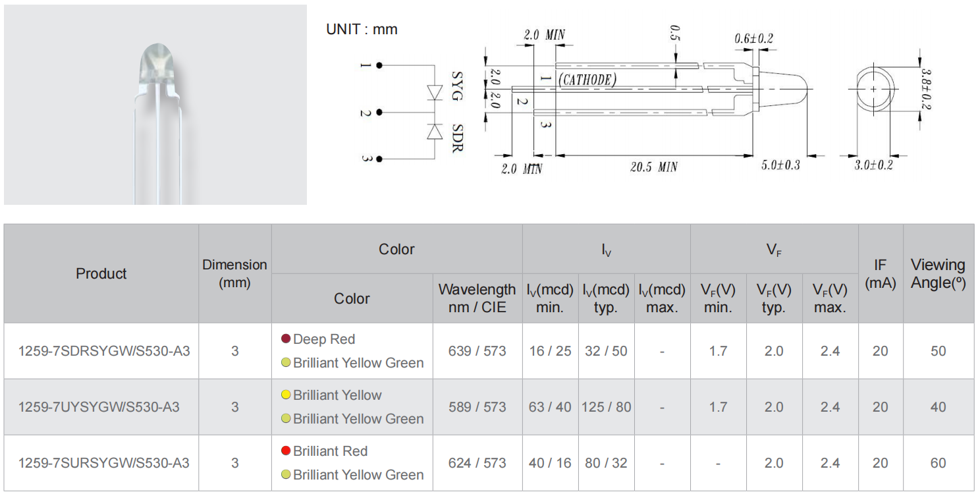This screenshot has width=980, height=496.
Task: Click the 20.5 MIN dimension label
Action: click(x=653, y=167)
